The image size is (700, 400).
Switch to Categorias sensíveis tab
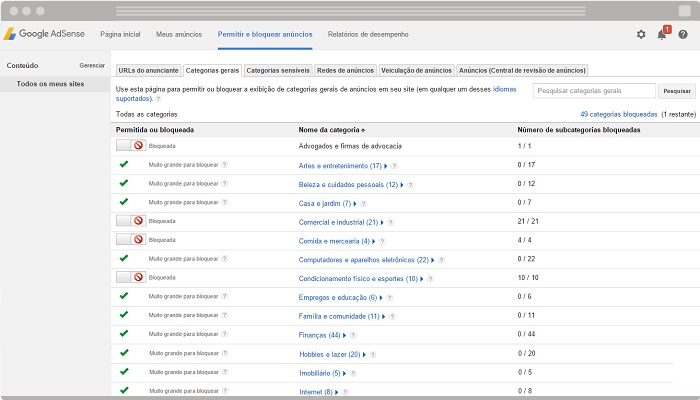[x=278, y=71]
